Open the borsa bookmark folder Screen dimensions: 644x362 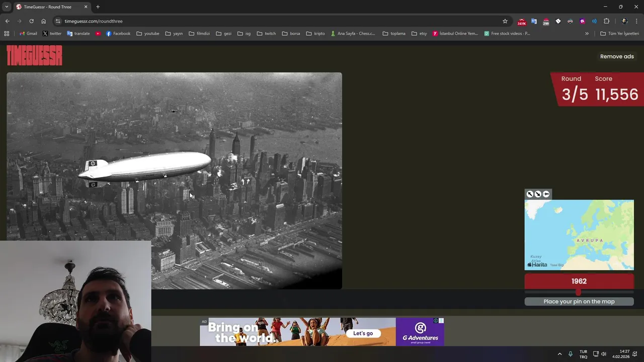(x=291, y=34)
